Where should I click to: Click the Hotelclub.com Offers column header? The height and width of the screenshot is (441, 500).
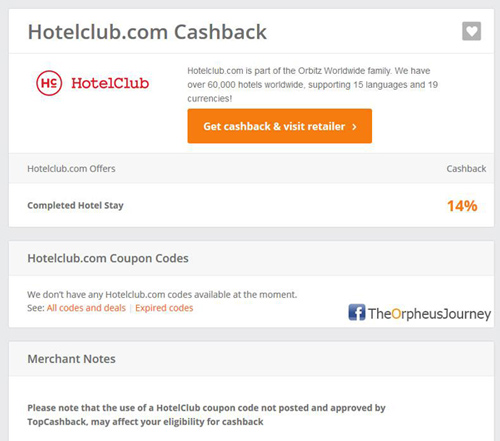(71, 169)
